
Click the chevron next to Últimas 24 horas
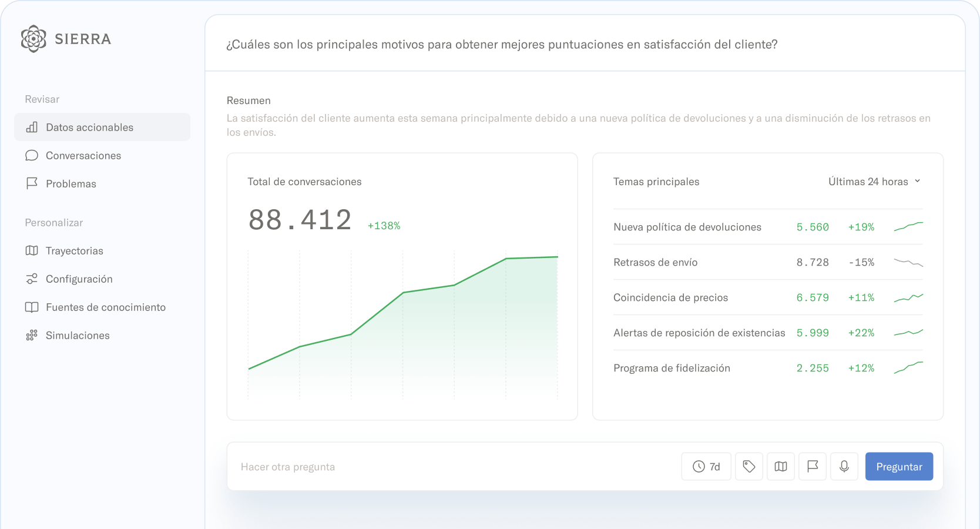tap(917, 181)
